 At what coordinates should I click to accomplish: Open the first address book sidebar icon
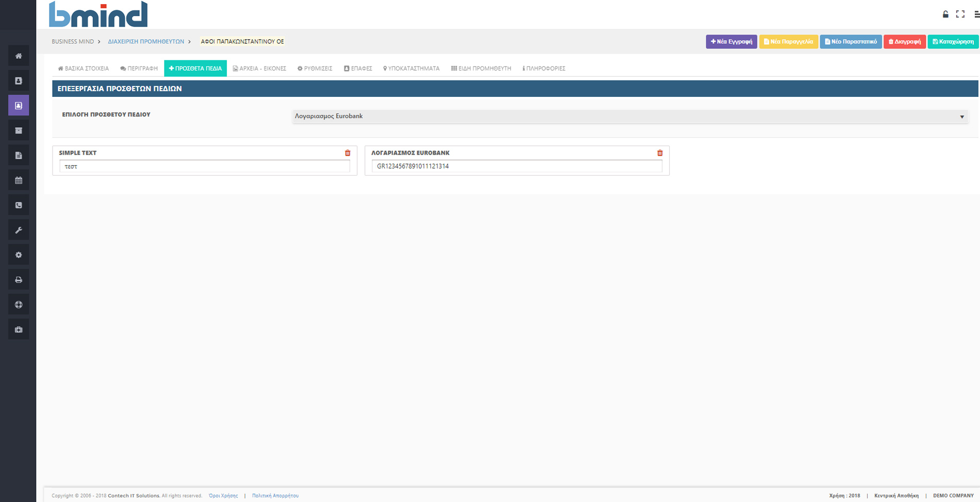tap(19, 80)
